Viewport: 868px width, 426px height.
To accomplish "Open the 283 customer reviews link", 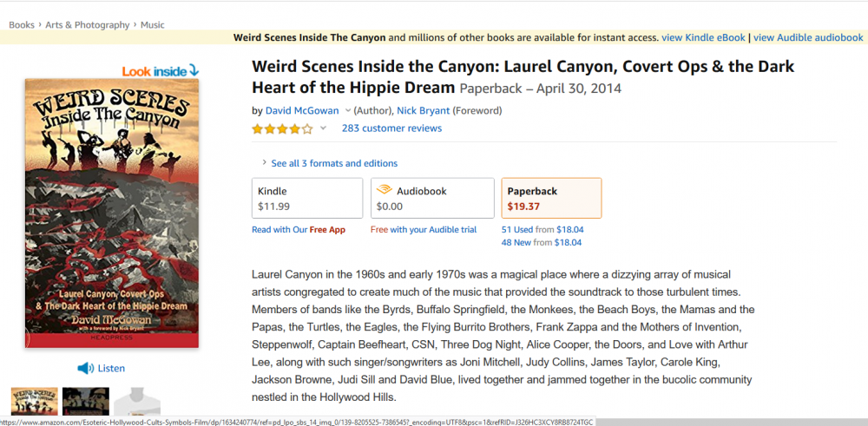I will pyautogui.click(x=391, y=128).
